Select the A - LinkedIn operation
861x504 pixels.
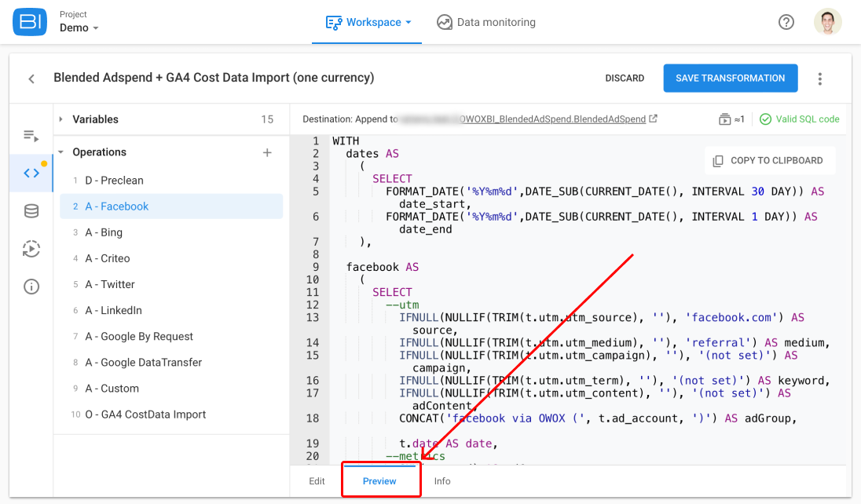pos(171,311)
